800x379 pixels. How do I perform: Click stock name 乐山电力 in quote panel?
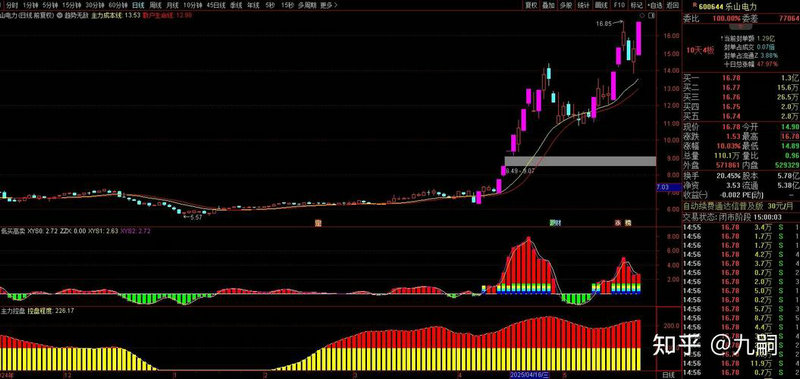point(742,6)
